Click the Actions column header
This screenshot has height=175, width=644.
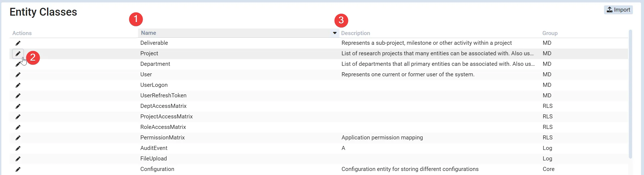[22, 33]
